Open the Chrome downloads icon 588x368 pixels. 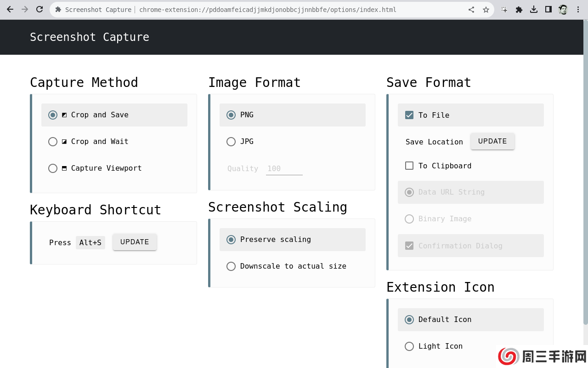coord(534,10)
